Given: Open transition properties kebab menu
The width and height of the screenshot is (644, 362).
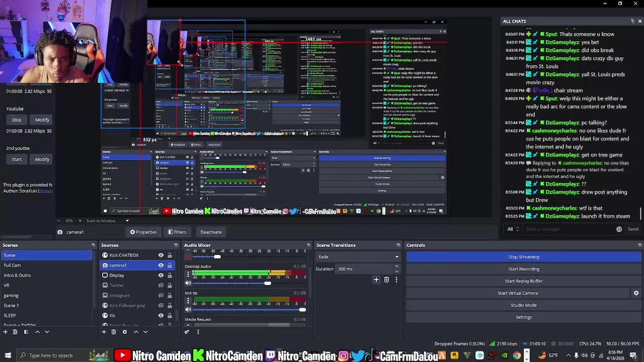Looking at the screenshot, I should (396, 280).
